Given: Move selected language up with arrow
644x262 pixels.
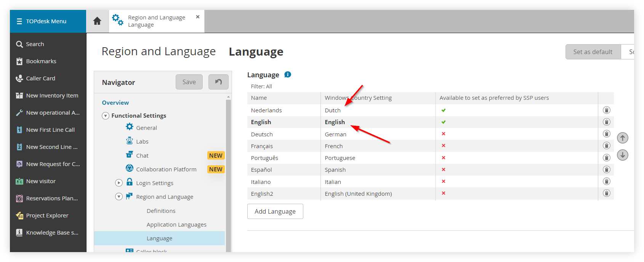Looking at the screenshot, I should click(x=623, y=138).
